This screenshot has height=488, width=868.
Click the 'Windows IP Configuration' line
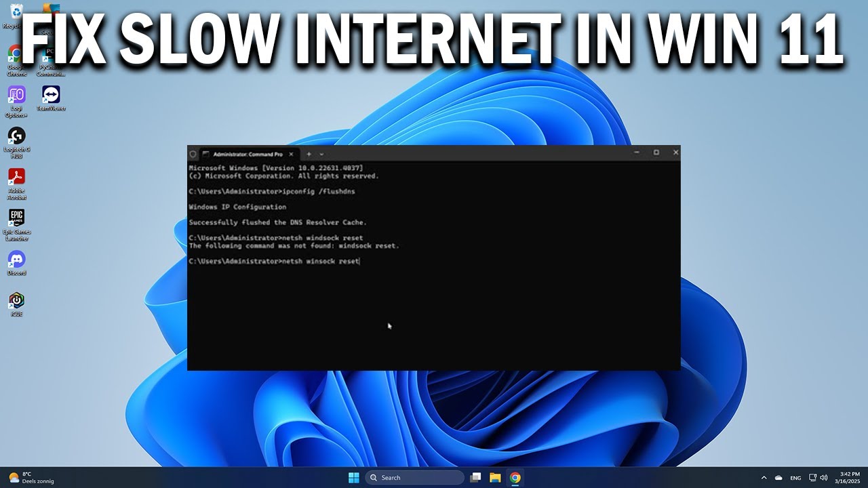click(x=237, y=207)
